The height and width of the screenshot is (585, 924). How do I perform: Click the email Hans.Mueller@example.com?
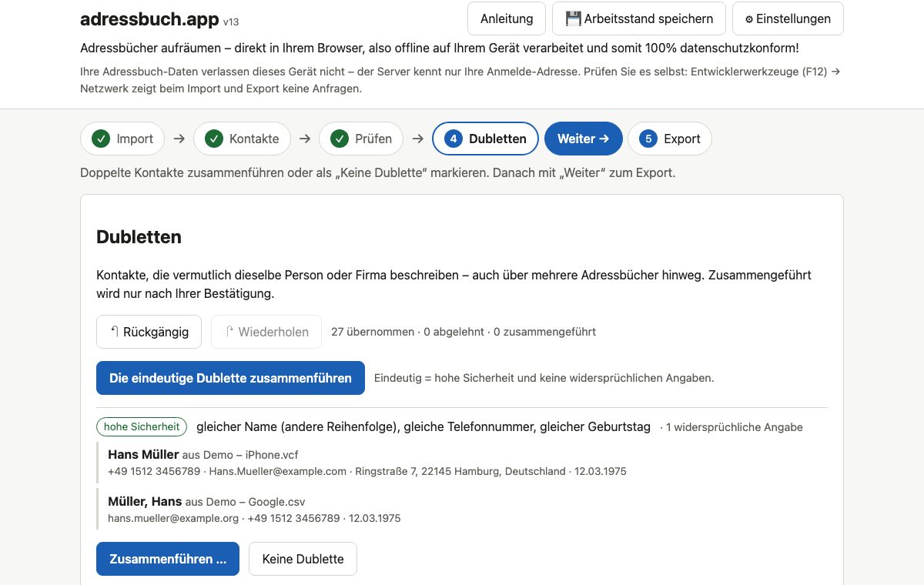[278, 471]
